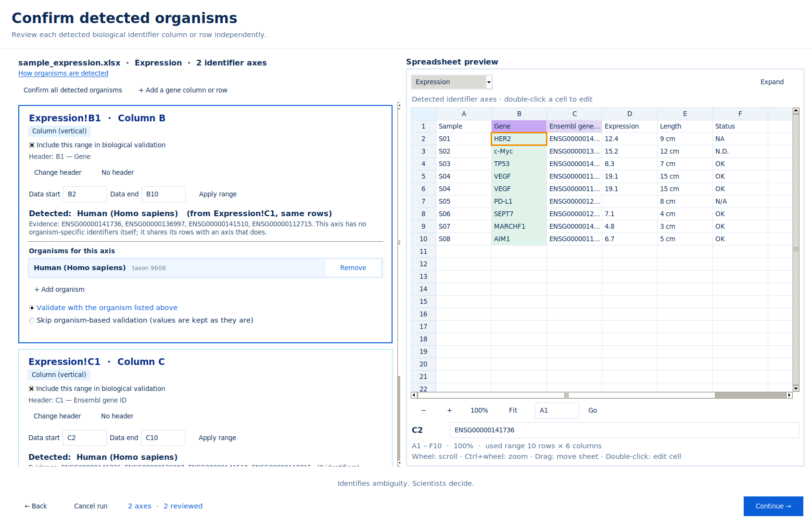
Task: Zoom out with the minus button
Action: (x=423, y=410)
